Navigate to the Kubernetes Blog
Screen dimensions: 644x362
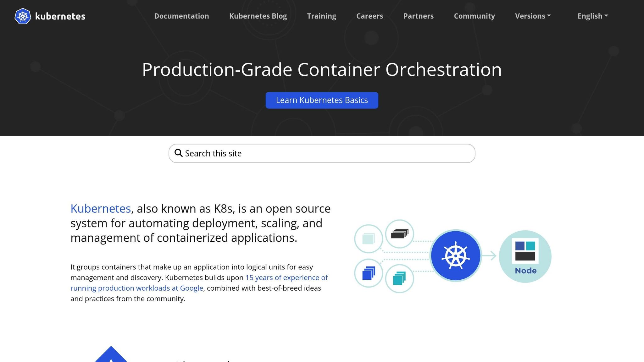[258, 16]
